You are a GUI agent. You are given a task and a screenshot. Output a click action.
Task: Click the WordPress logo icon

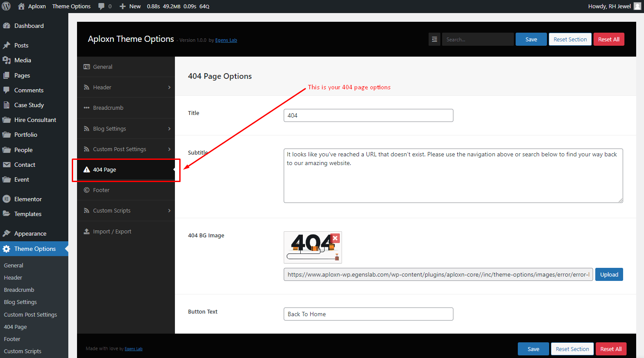[7, 6]
